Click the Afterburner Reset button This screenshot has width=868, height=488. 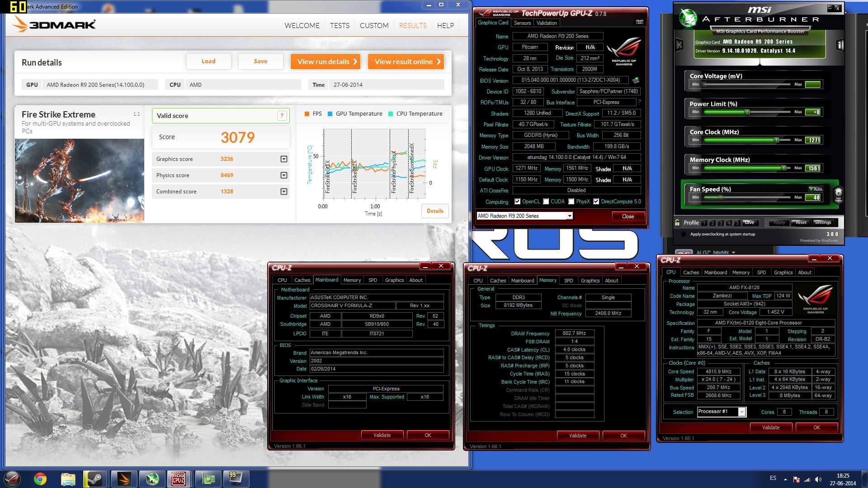click(x=801, y=222)
